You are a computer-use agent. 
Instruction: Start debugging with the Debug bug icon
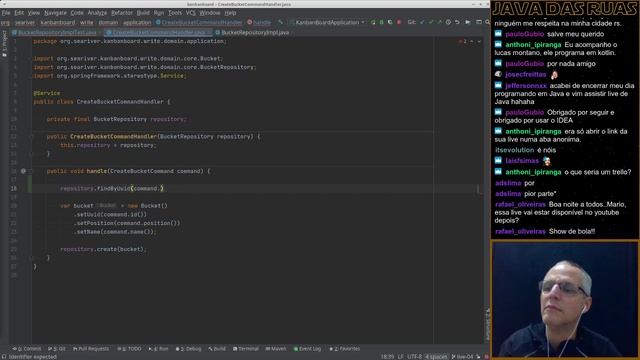point(382,22)
